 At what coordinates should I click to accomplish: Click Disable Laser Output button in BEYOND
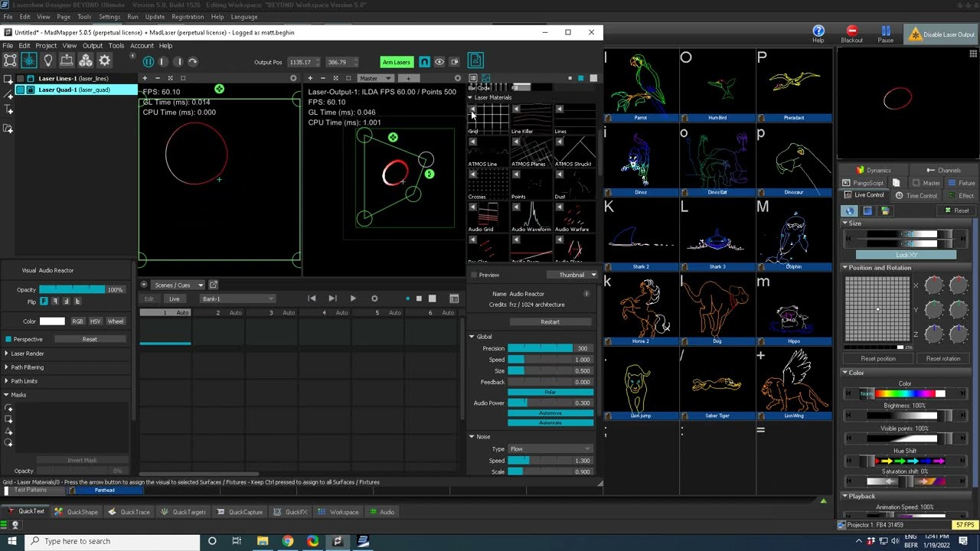[x=942, y=34]
